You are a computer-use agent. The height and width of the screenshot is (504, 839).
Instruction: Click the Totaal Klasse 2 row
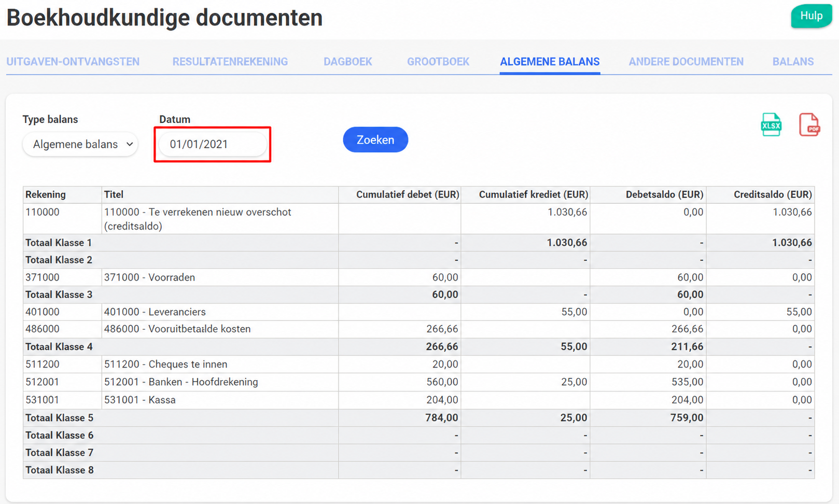(x=418, y=260)
